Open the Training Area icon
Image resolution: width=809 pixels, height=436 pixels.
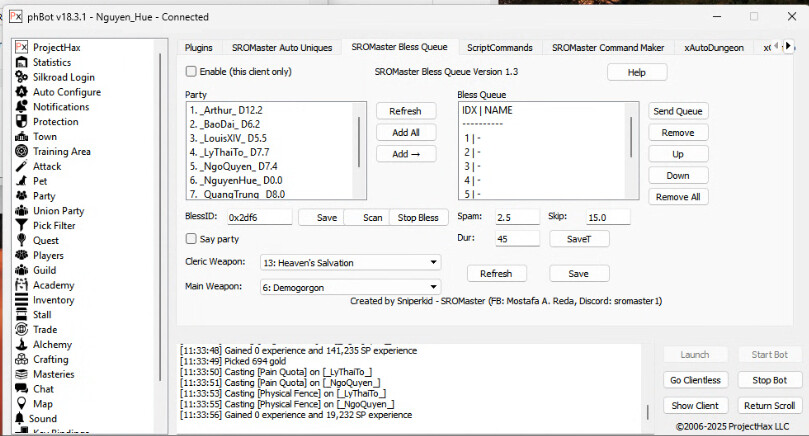tap(23, 152)
